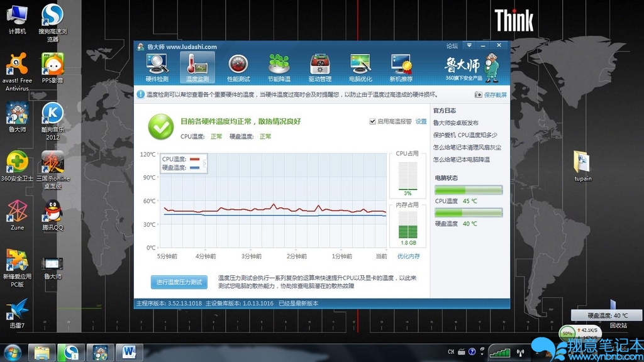Open the 驱动管理 driver management section

click(x=319, y=68)
